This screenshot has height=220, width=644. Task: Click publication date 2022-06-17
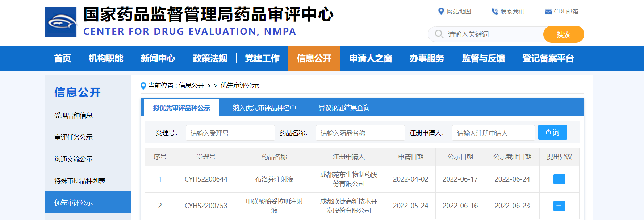point(460,179)
